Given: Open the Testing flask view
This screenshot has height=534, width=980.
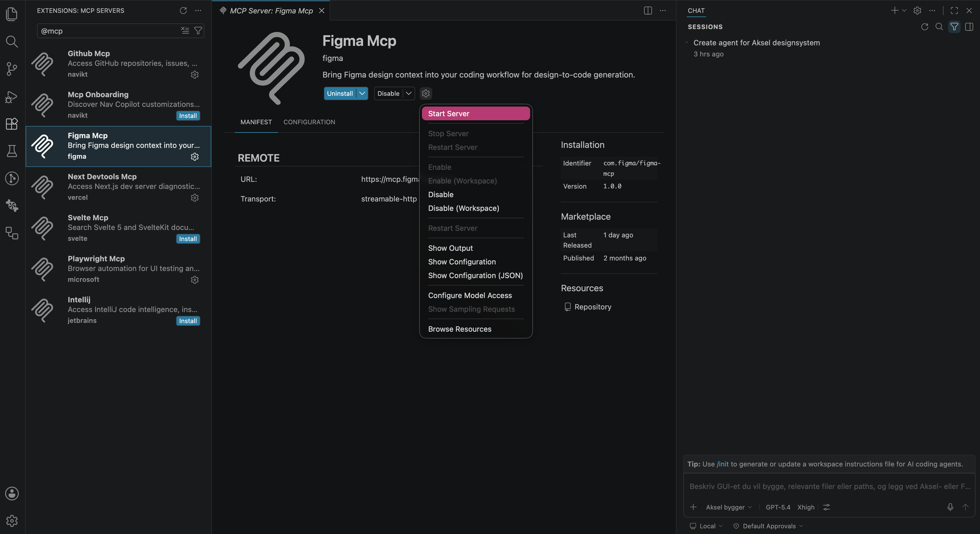Looking at the screenshot, I should coord(12,151).
